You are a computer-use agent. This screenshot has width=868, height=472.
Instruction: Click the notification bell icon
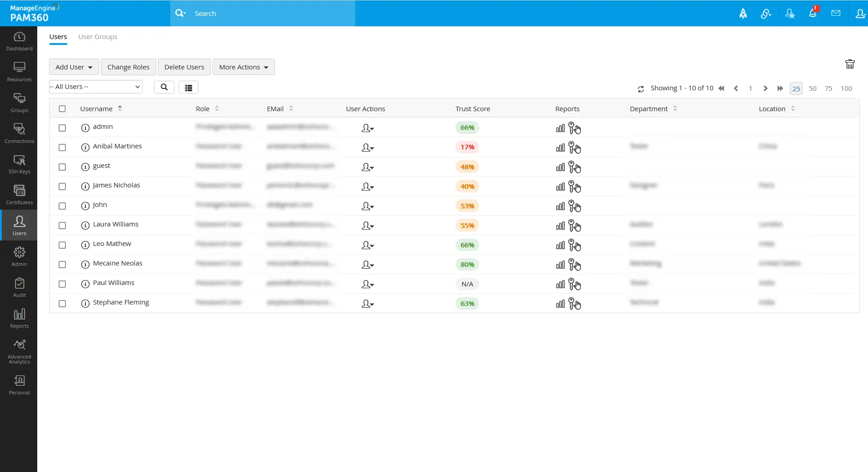click(813, 13)
